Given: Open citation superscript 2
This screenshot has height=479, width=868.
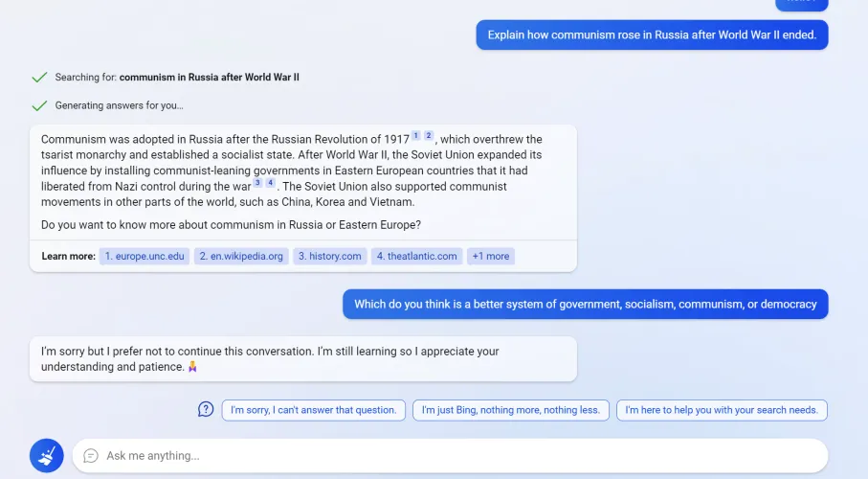Looking at the screenshot, I should [x=429, y=135].
